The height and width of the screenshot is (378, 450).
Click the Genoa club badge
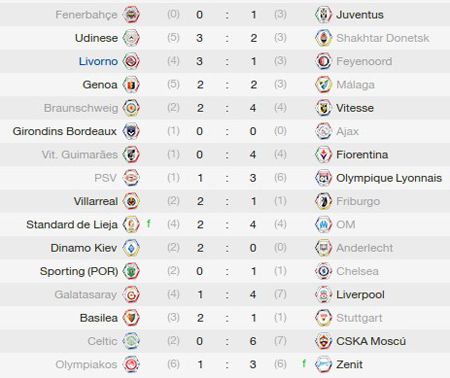pos(131,84)
